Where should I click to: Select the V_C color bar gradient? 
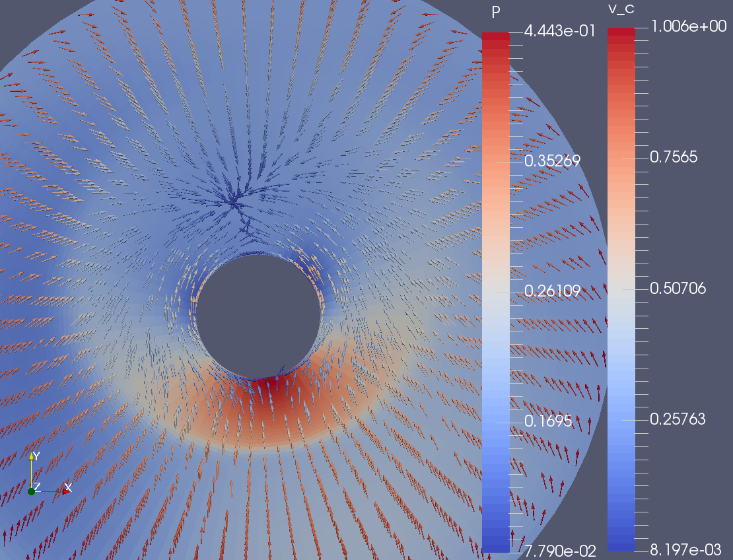tap(621, 289)
